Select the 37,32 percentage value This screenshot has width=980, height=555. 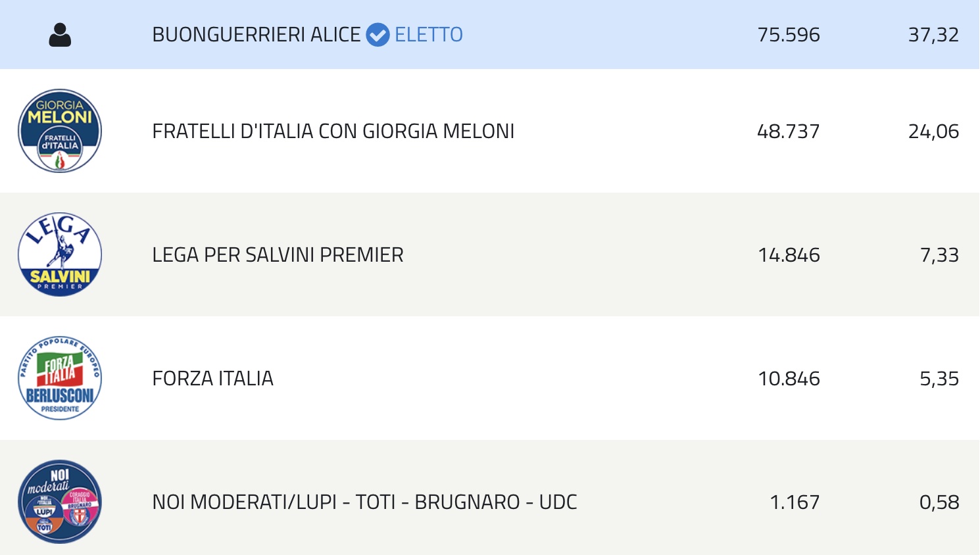click(x=933, y=35)
